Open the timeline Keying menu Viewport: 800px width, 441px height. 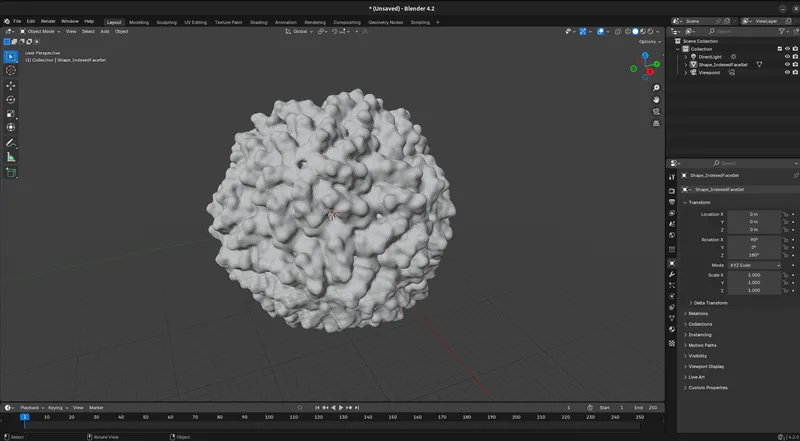click(x=58, y=408)
